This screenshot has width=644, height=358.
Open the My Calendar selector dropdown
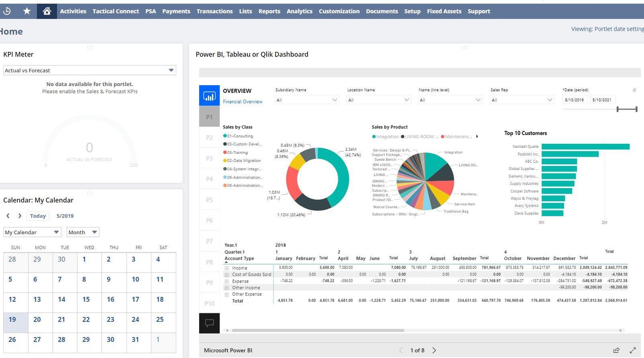(x=32, y=232)
